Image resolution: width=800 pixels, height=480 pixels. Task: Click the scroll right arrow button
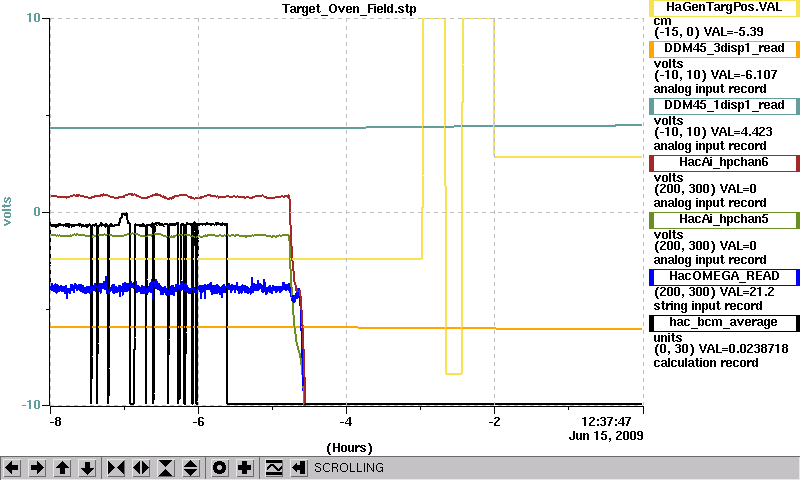[37, 467]
